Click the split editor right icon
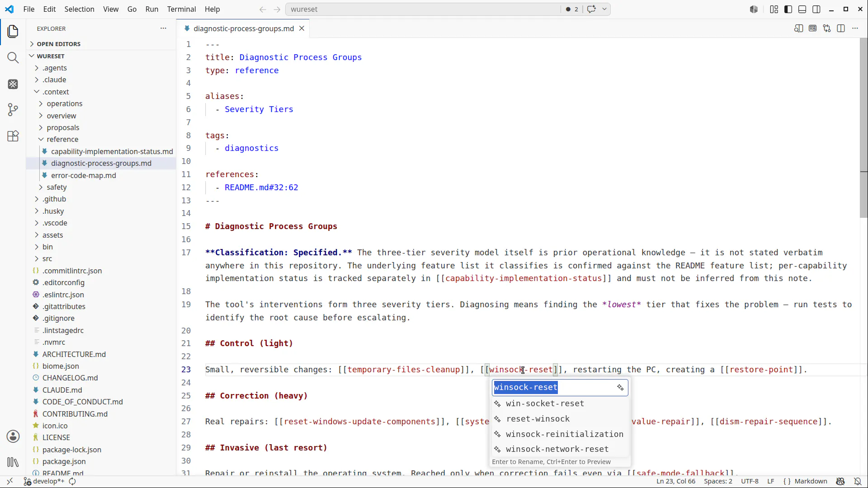This screenshot has width=868, height=488. pyautogui.click(x=841, y=28)
